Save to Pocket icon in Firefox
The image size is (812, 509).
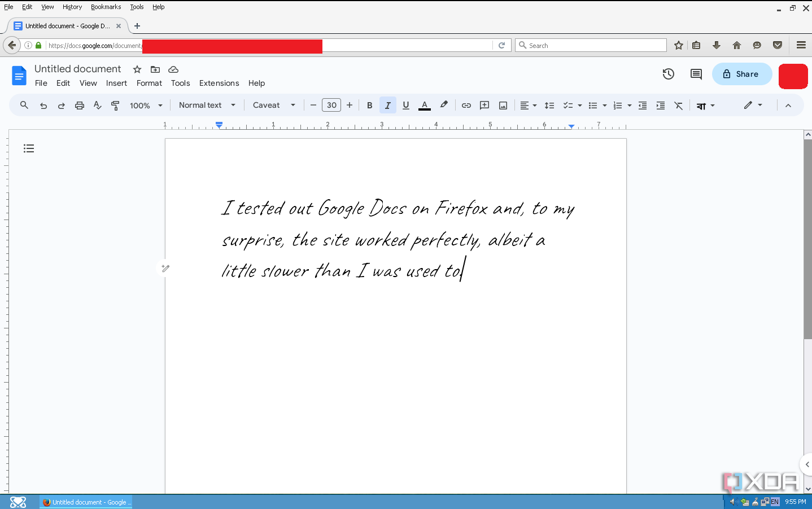778,45
